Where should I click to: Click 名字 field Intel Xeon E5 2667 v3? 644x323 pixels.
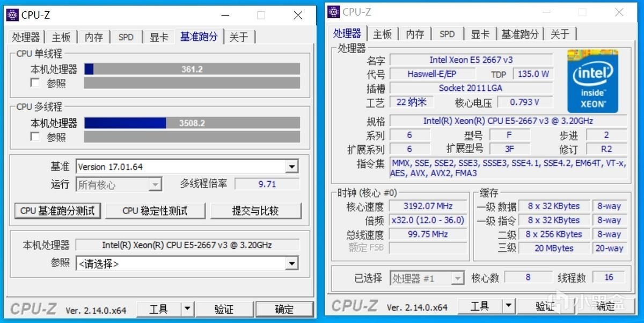(471, 60)
